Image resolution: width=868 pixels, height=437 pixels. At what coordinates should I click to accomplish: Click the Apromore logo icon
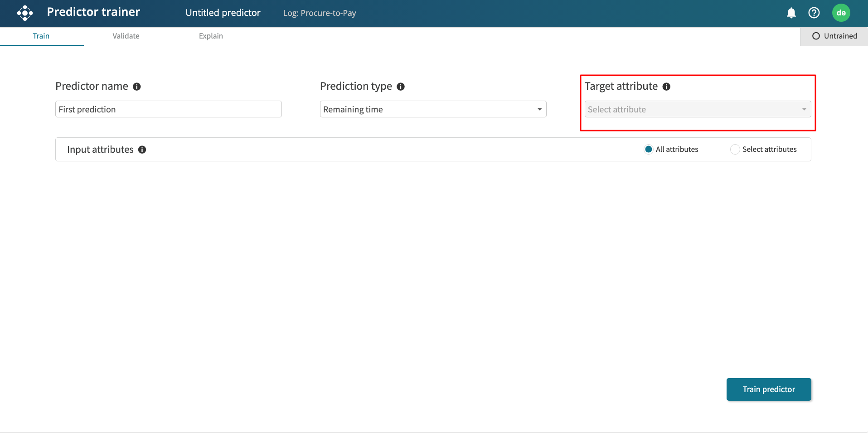coord(25,13)
